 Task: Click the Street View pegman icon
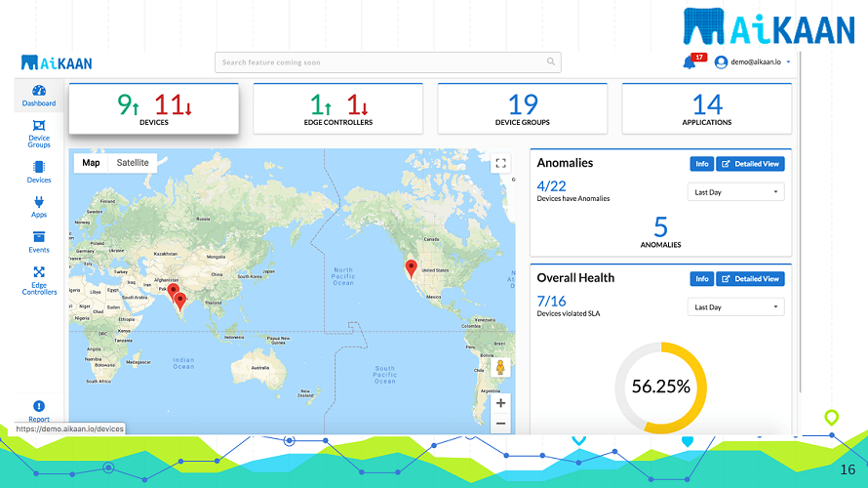(500, 368)
